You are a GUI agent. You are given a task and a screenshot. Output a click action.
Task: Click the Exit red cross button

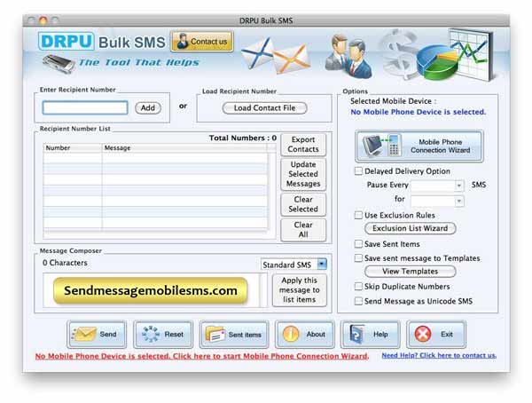tap(436, 335)
